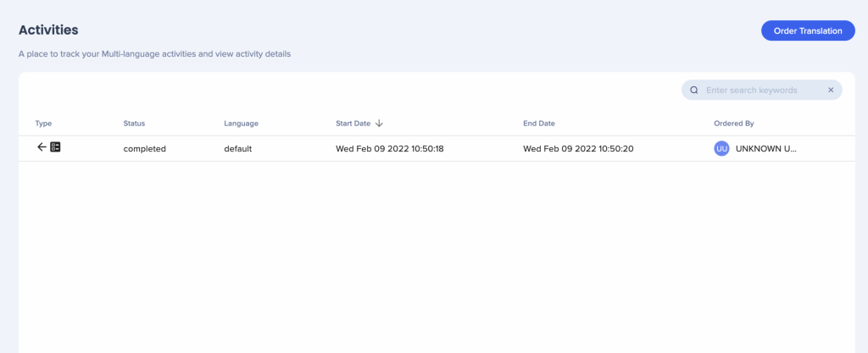Open activity started at 10:50:18
Viewport: 868px width, 353px height.
coord(390,149)
